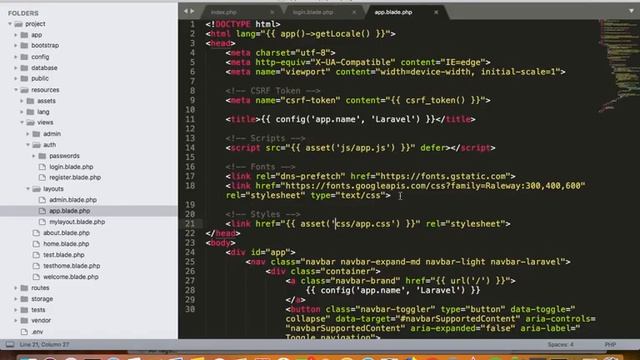Click the admin.blade.php file icon
640x360 pixels.
click(x=42, y=200)
